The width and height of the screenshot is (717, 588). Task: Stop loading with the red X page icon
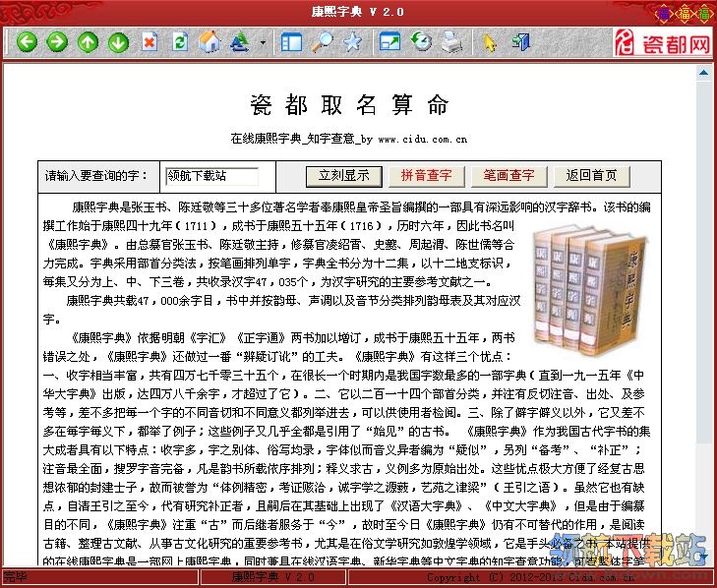(x=149, y=42)
